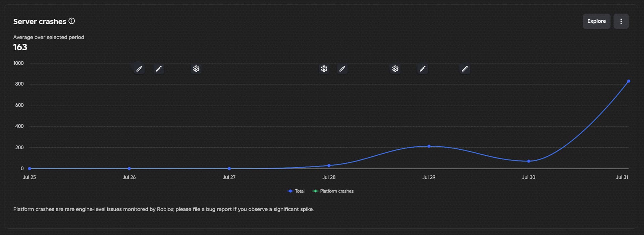
Task: Click the Jul 25 data point
Action: click(x=30, y=169)
